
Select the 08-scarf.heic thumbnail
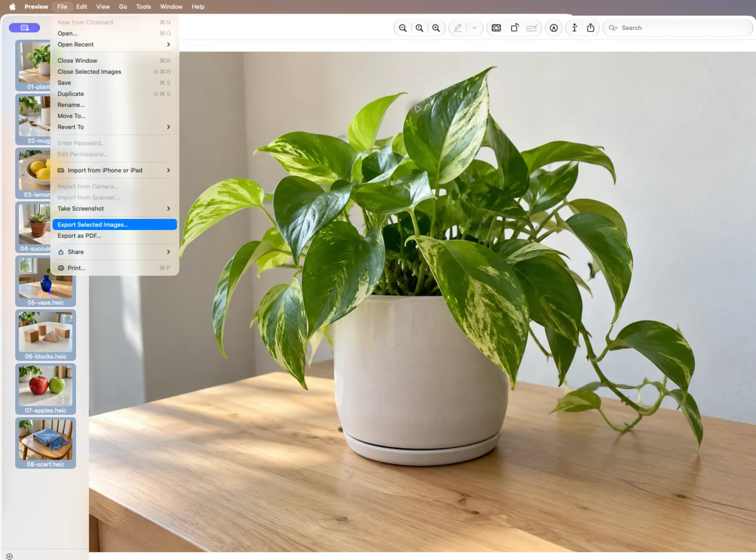point(45,443)
